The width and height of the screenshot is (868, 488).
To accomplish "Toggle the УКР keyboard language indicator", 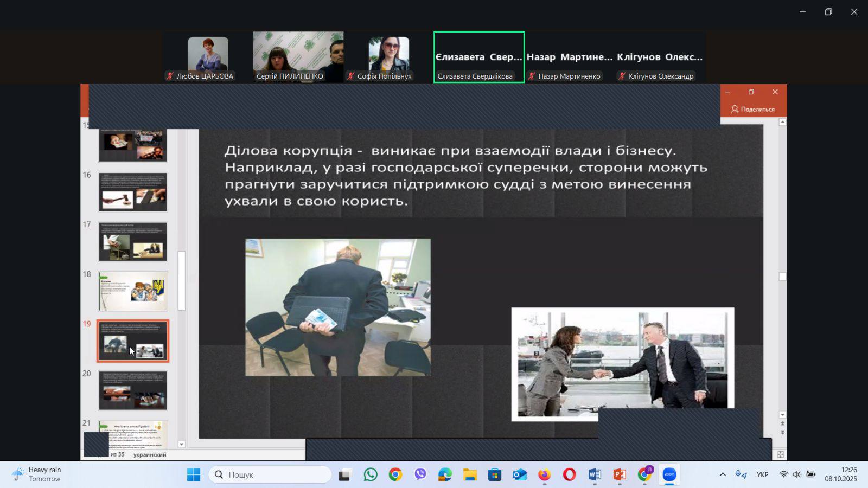I will coord(762,475).
